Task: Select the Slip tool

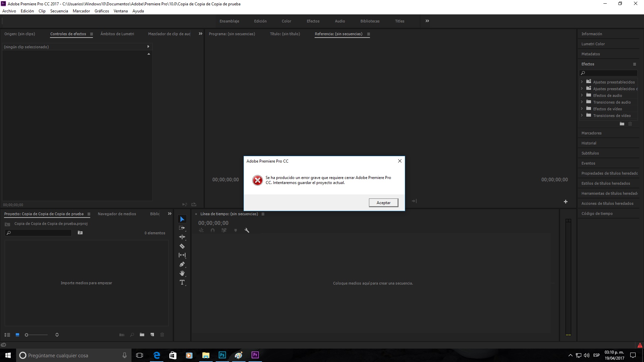Action: point(182,255)
